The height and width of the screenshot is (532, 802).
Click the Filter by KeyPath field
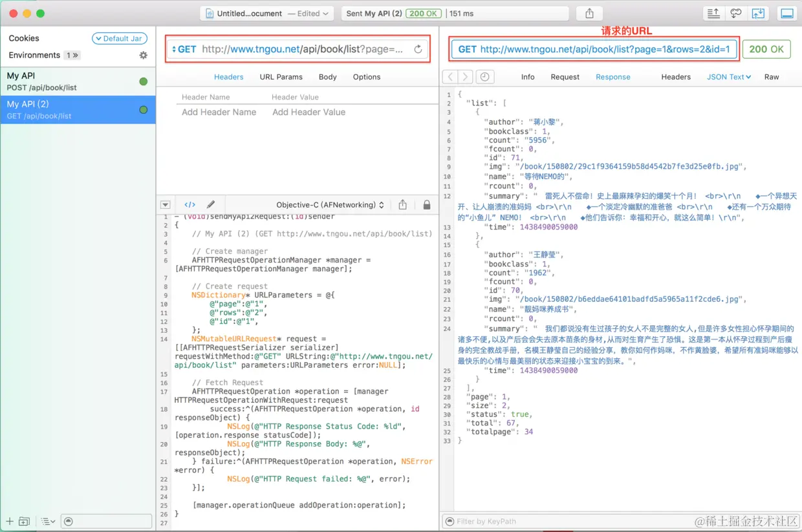[621, 521]
